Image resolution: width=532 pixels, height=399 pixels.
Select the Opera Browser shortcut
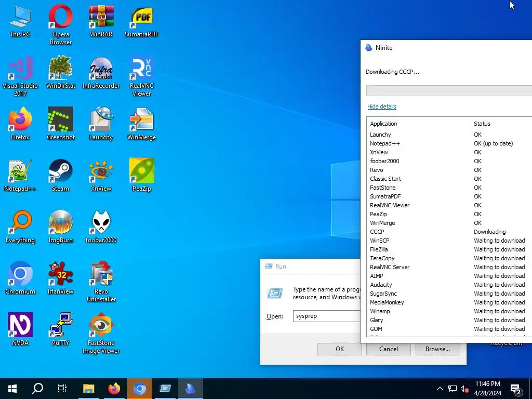pyautogui.click(x=60, y=24)
